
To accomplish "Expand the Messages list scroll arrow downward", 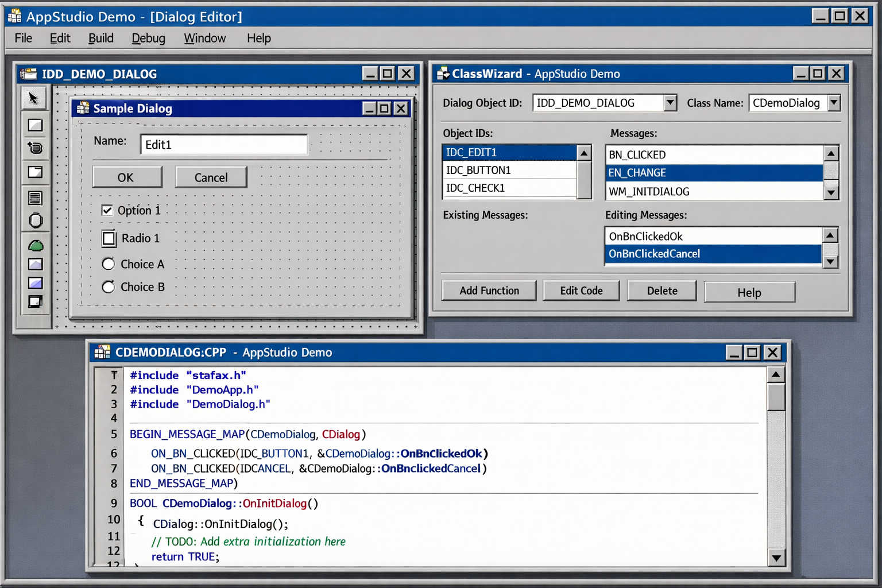I will (x=831, y=193).
